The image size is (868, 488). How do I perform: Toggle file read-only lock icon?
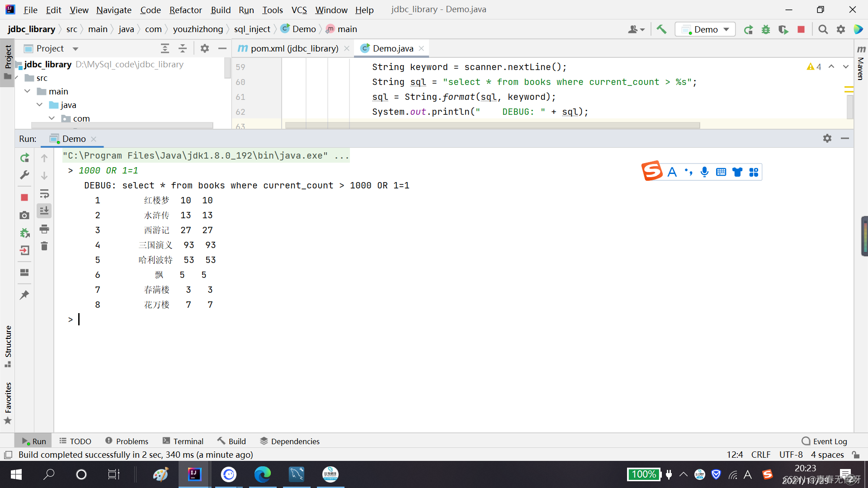coord(855,455)
